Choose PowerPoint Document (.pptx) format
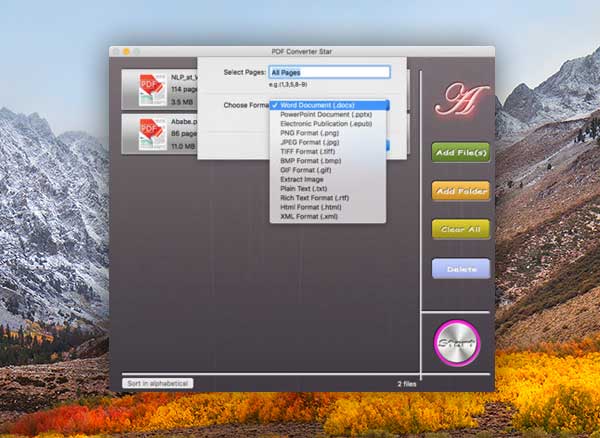Screen dimensions: 600x438 328,114
